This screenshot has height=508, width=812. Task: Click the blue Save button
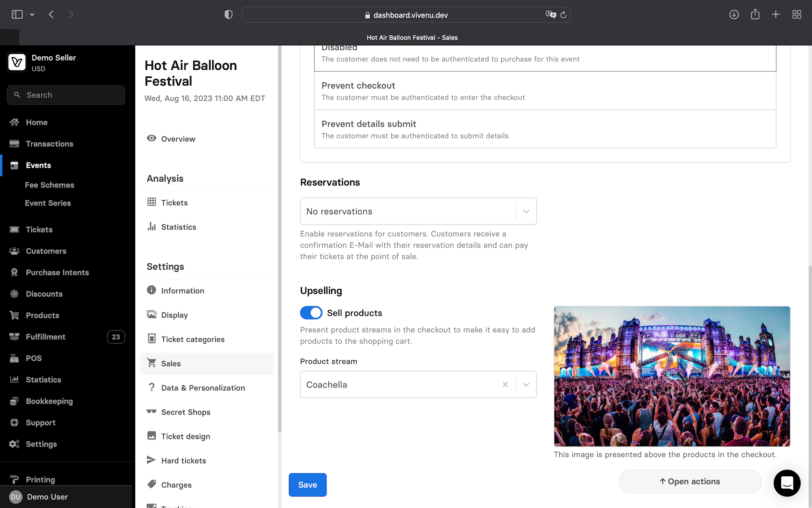coord(307,485)
